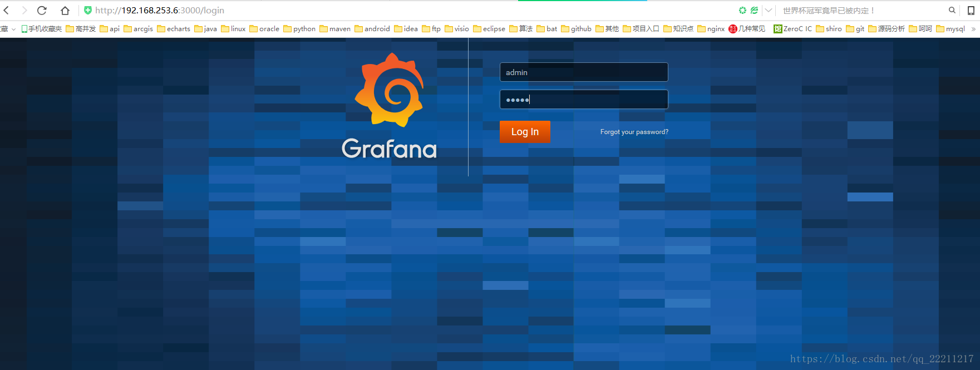The height and width of the screenshot is (370, 980).
Task: Click the Grafana wordmark text
Action: tap(389, 149)
